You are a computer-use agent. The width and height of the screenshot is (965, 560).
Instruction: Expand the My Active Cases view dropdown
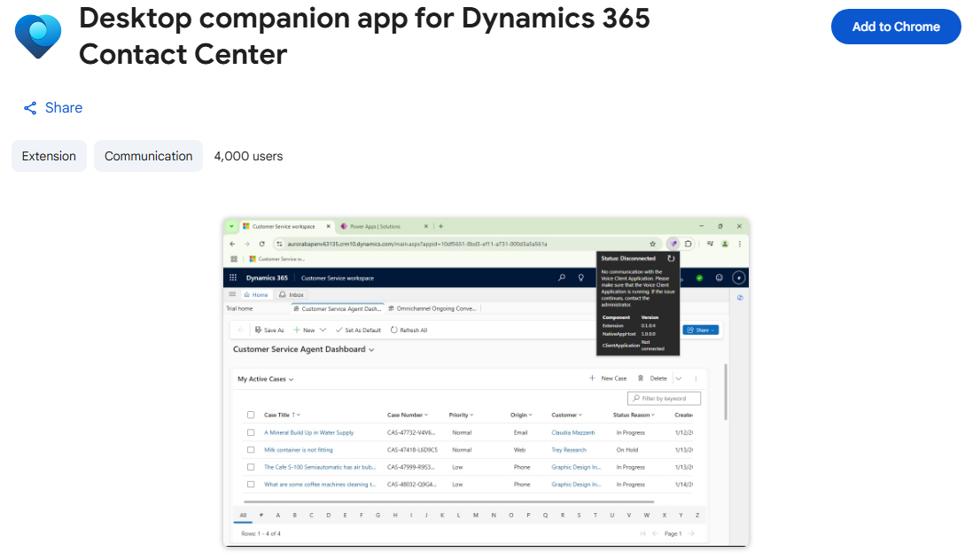pyautogui.click(x=292, y=380)
